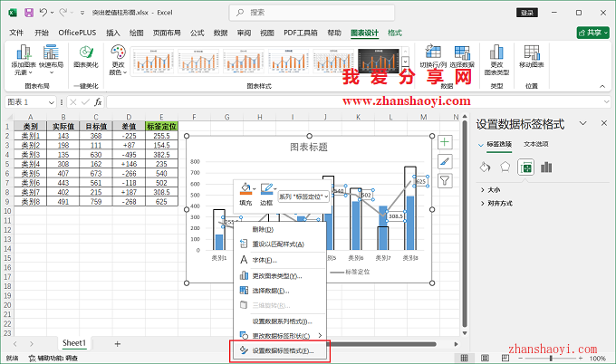The height and width of the screenshot is (364, 616).
Task: Open the task pane options chevron
Action: 583,123
